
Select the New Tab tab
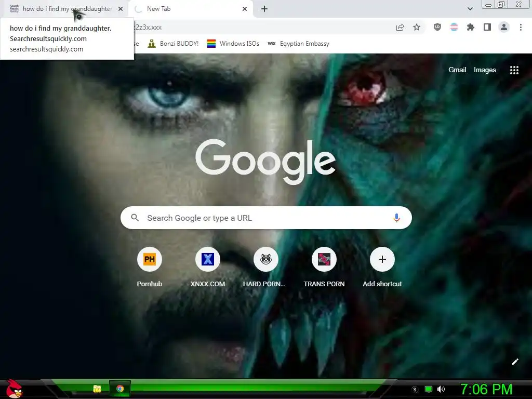pos(191,9)
